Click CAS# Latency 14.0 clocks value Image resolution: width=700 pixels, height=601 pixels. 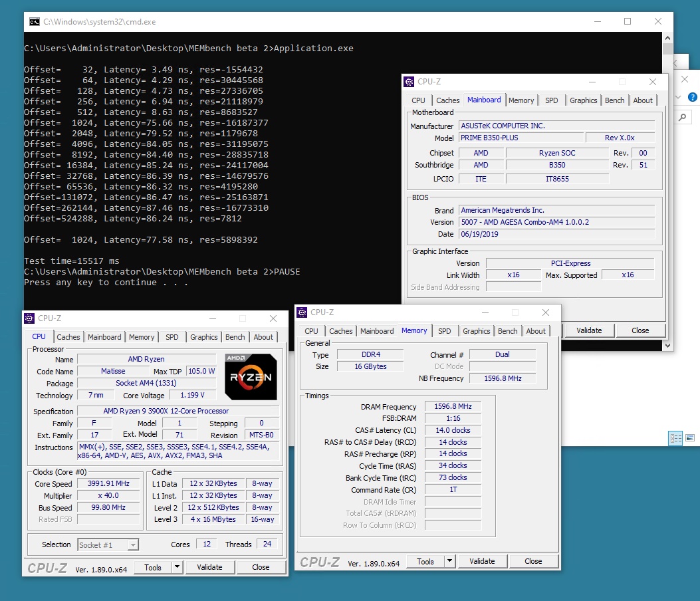click(453, 430)
